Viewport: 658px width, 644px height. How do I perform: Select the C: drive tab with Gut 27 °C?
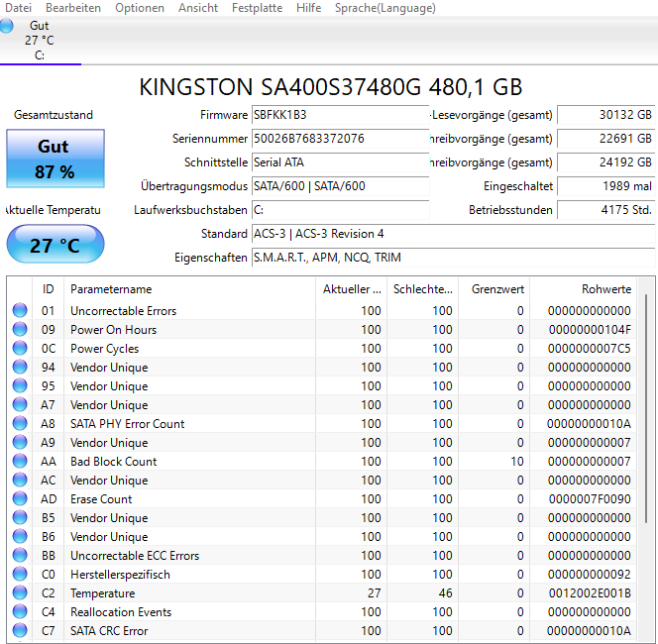click(x=41, y=41)
